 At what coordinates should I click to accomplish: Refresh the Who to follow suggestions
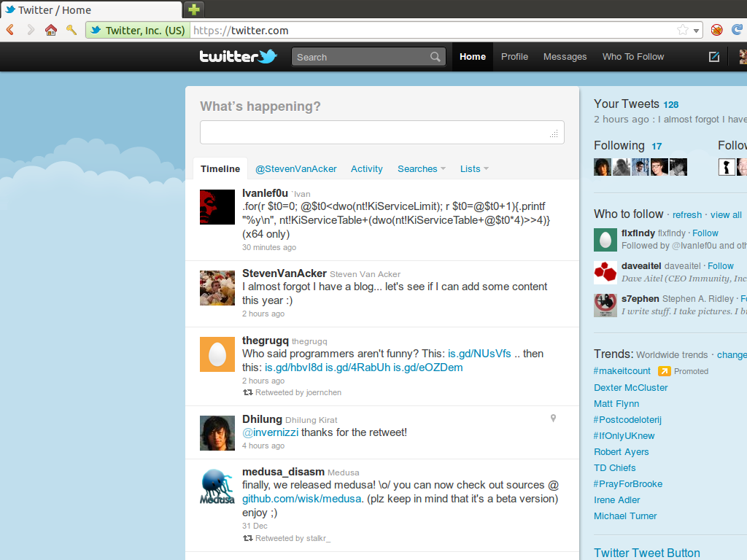[x=687, y=215]
